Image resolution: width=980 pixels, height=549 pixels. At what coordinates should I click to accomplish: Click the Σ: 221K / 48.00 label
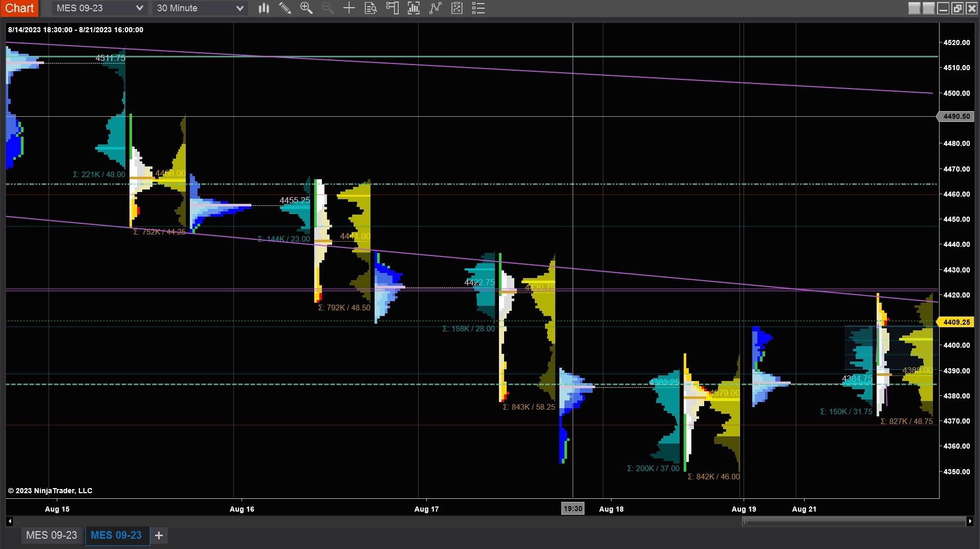[99, 175]
